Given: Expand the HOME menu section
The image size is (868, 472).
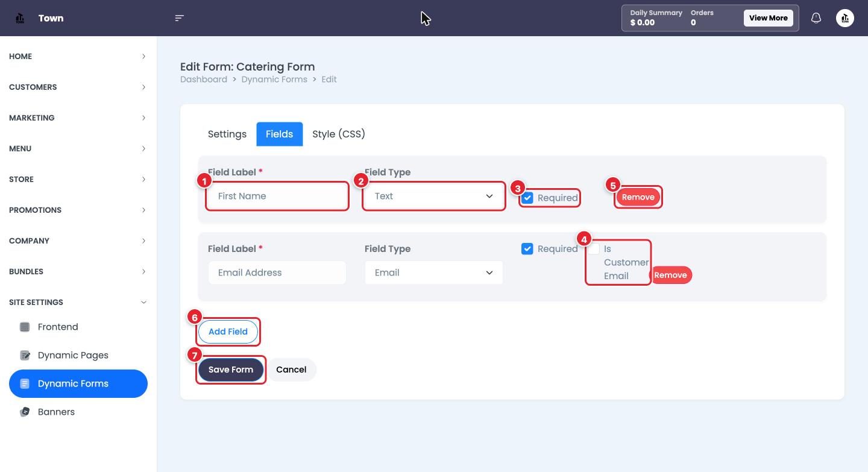Looking at the screenshot, I should [78, 56].
